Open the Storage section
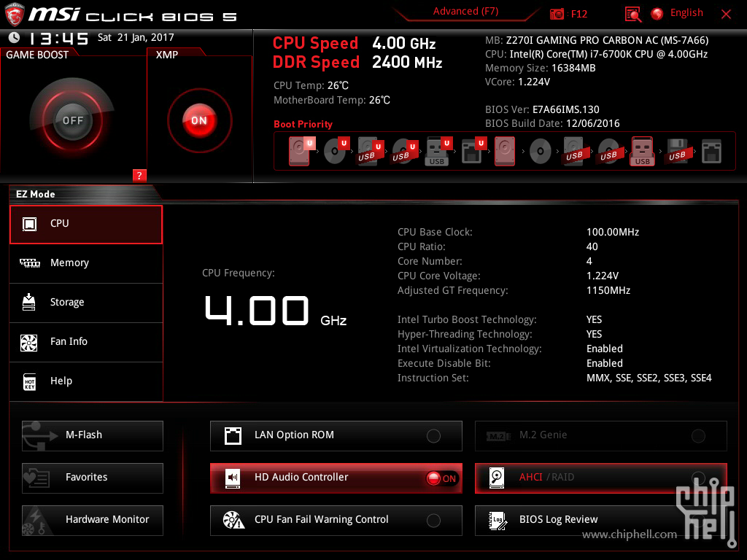The image size is (747, 560). [x=86, y=303]
